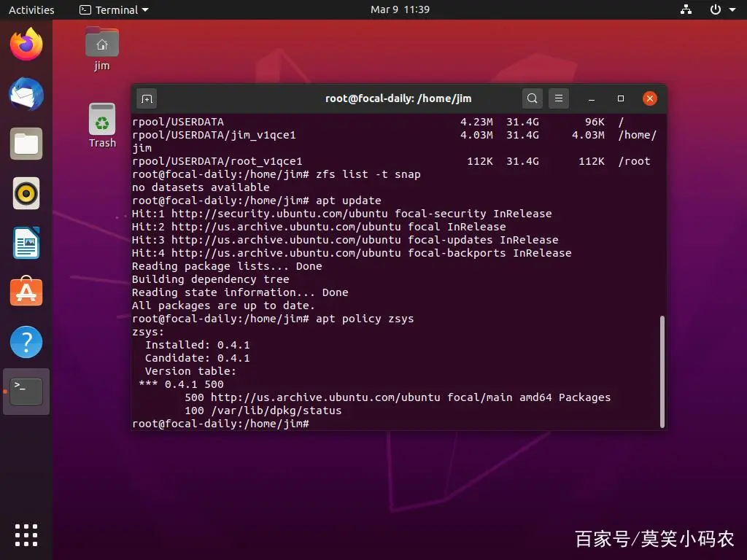Click the 'apt update' command line
Viewport: 747px width, 560px height.
(256, 201)
